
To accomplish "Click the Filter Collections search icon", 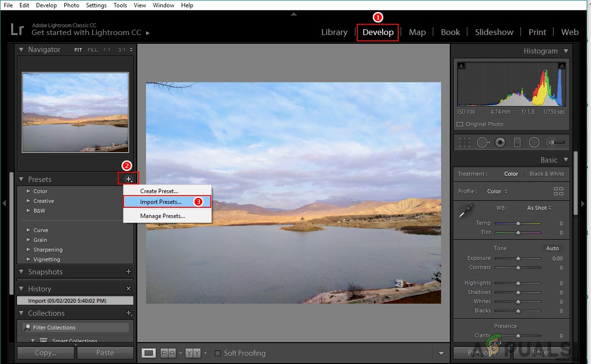I will 28,328.
